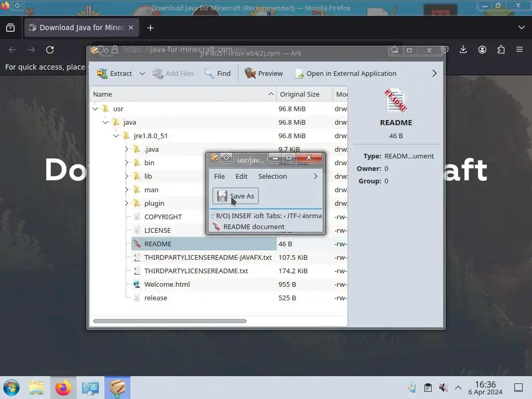Show more menus chevron in preview window

tap(315, 176)
